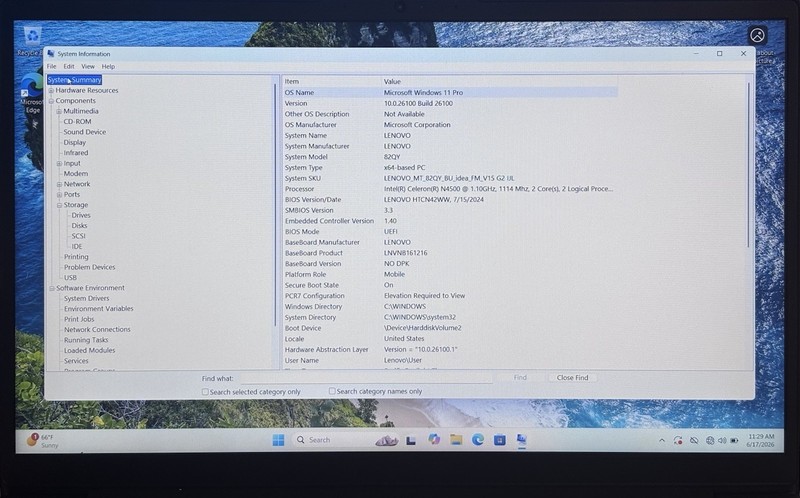The width and height of the screenshot is (800, 498).
Task: Click the battery tray icon
Action: pos(734,440)
